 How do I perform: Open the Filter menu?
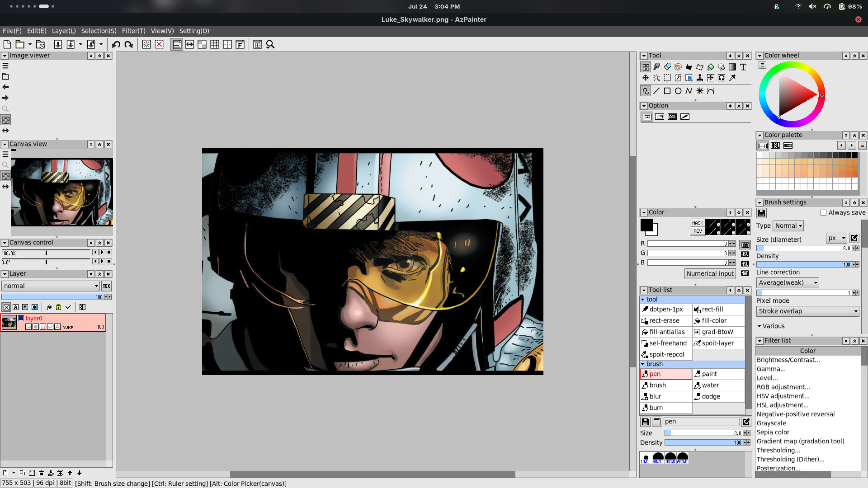coord(134,31)
